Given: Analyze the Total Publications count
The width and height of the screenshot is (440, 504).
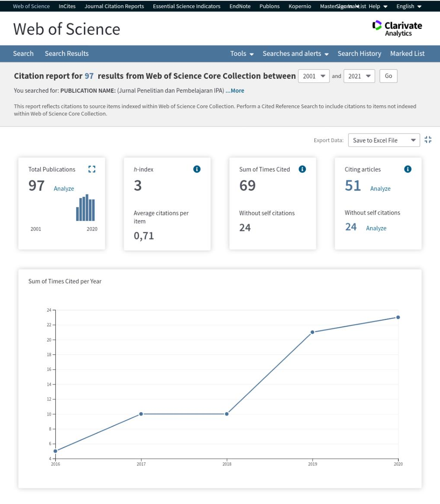Looking at the screenshot, I should click(x=64, y=189).
